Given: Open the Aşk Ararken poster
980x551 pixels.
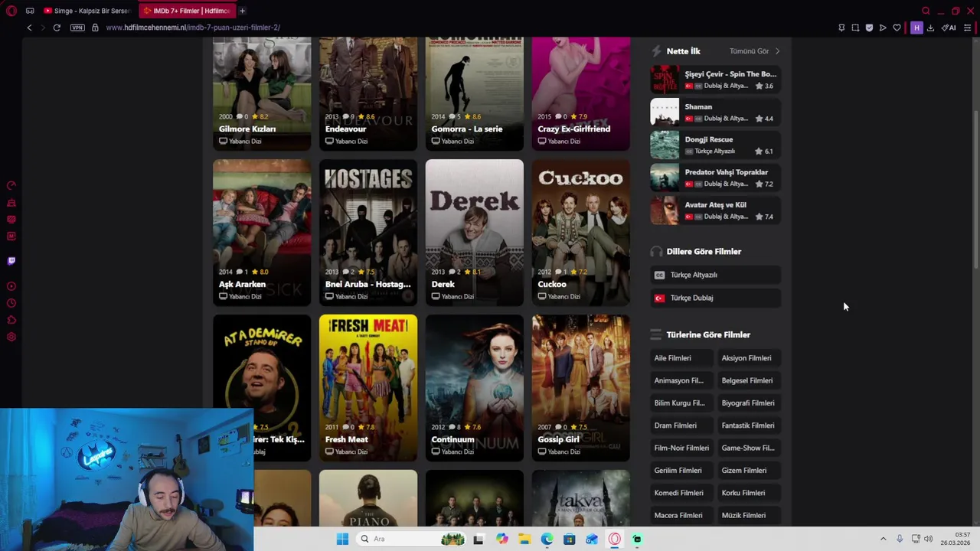Looking at the screenshot, I should 262,232.
